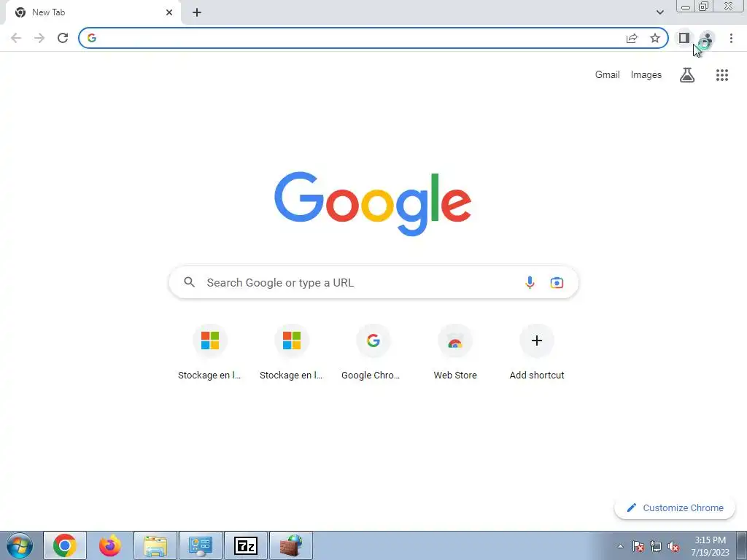747x560 pixels.
Task: Click the search magnifier icon in Google box
Action: pyautogui.click(x=189, y=282)
